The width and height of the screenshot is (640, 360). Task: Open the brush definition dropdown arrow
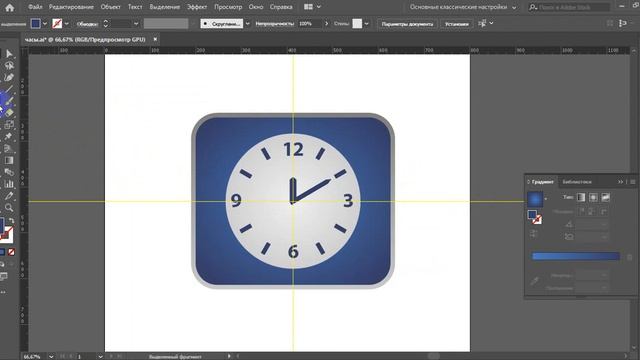point(247,24)
